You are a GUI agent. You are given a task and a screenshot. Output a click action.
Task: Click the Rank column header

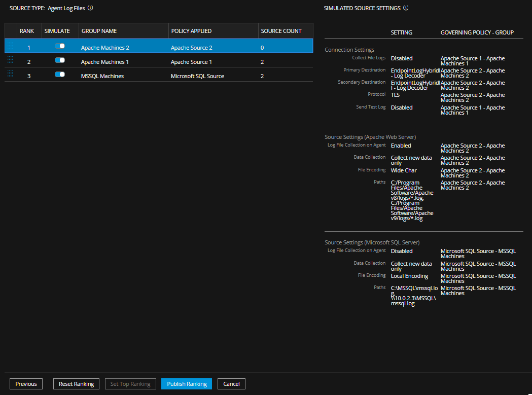(26, 31)
